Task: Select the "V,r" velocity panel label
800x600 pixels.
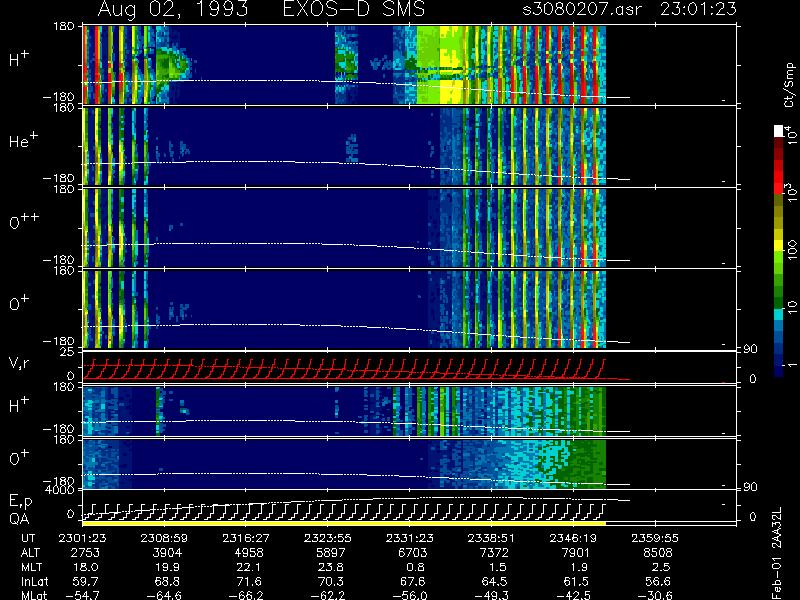Action: tap(20, 363)
